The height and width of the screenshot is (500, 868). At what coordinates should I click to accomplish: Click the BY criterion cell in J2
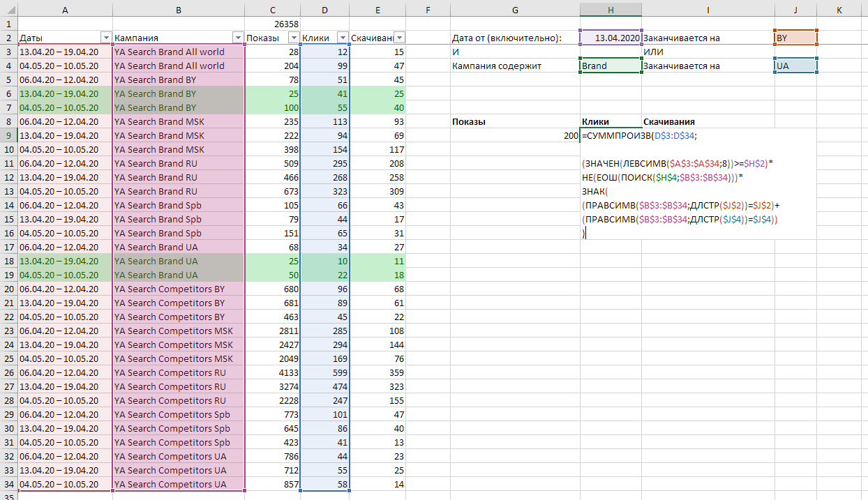[795, 38]
